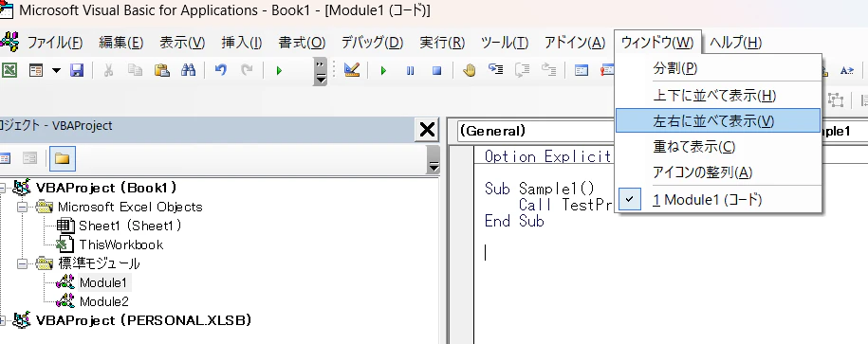Click the End Sub code line
Image resolution: width=868 pixels, height=344 pixels.
514,221
